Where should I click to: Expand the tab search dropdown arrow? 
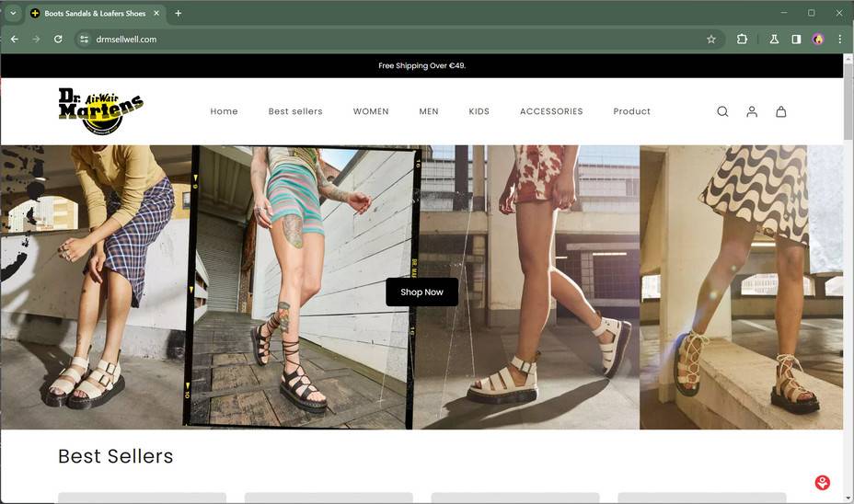13,13
